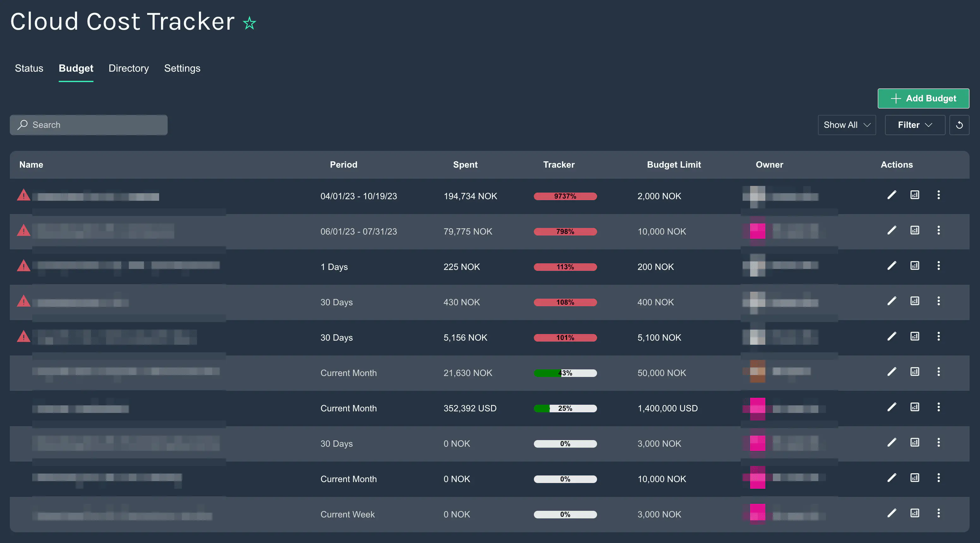Go to the Settings tab
This screenshot has width=980, height=543.
(x=182, y=69)
